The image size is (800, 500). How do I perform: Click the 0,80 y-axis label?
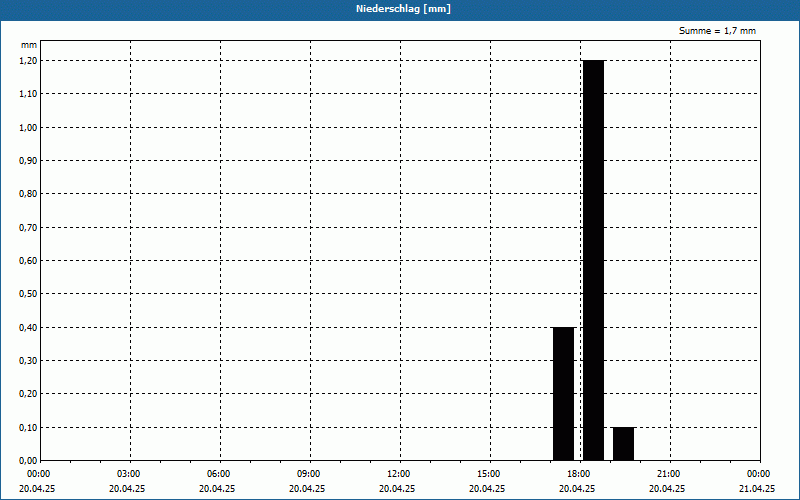[28, 194]
